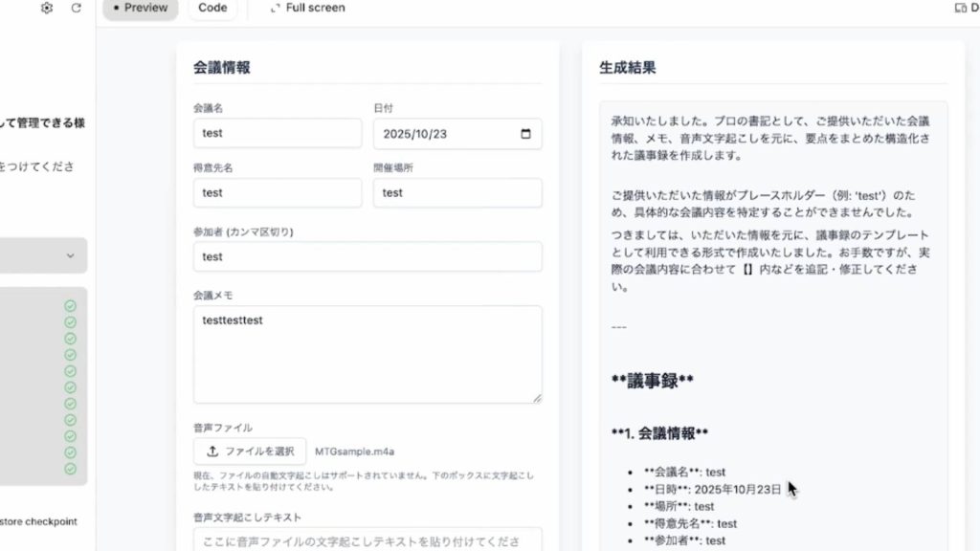
Task: Click the first green checkmark in the list
Action: click(70, 306)
